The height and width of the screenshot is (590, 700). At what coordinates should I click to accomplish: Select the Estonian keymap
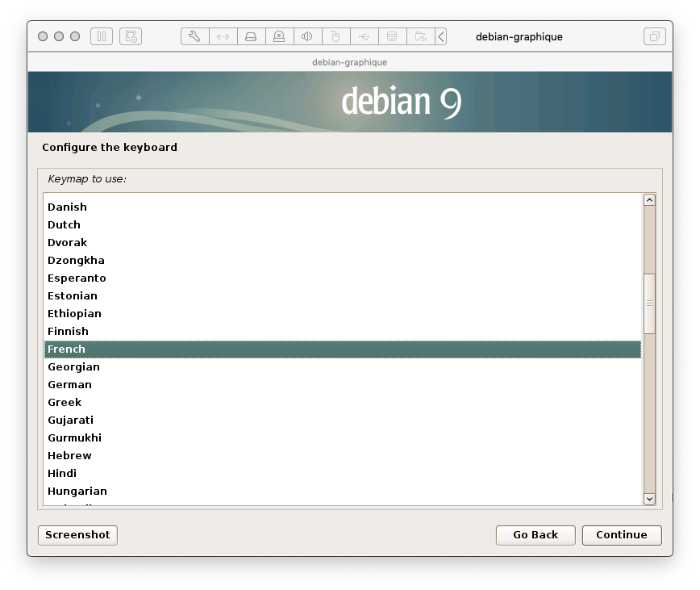click(343, 295)
